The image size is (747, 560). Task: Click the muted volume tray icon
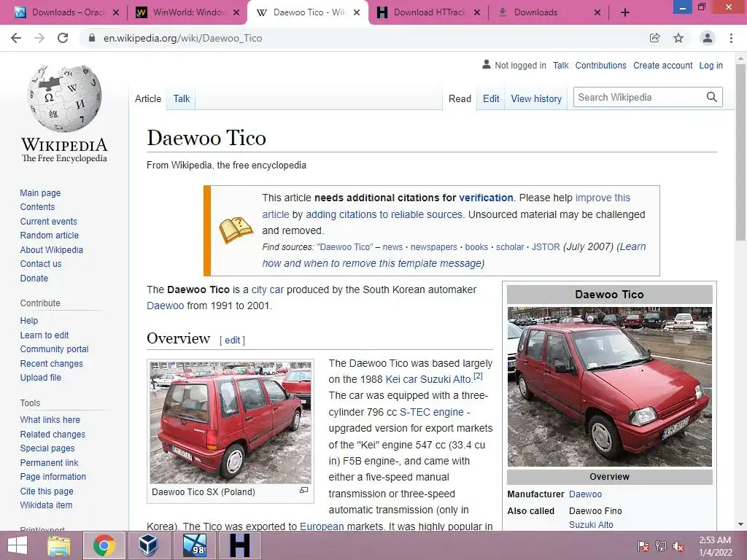pyautogui.click(x=678, y=546)
